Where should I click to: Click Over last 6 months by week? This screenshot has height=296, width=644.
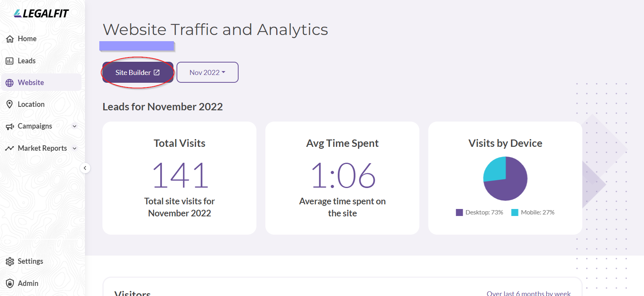click(x=529, y=293)
